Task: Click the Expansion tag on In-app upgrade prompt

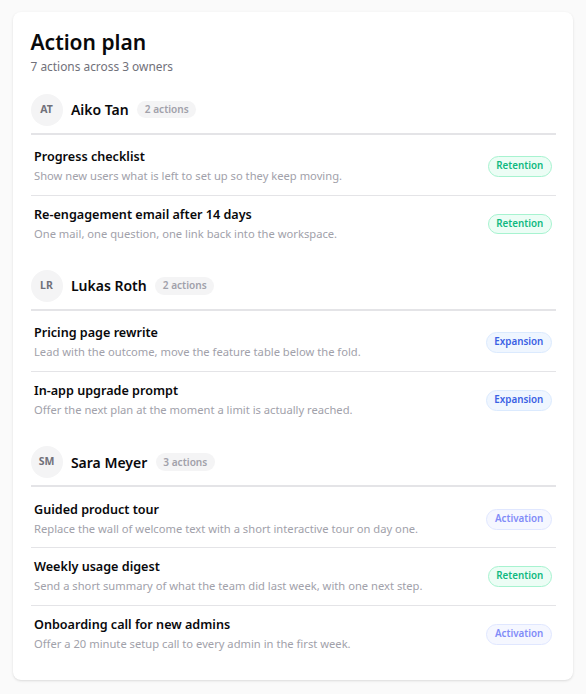Action: click(x=519, y=400)
